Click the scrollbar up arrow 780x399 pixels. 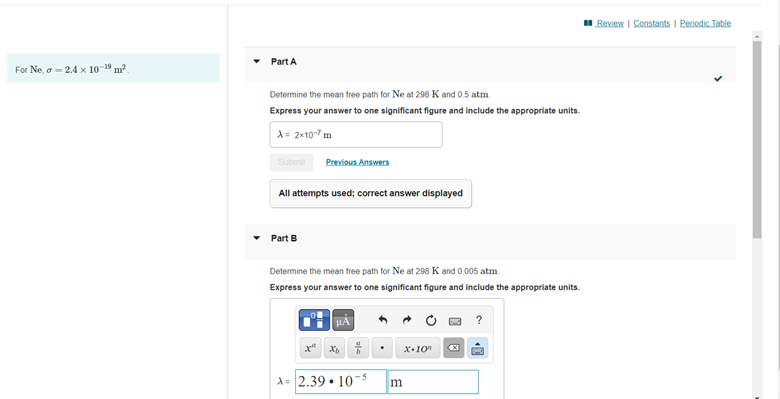[757, 36]
